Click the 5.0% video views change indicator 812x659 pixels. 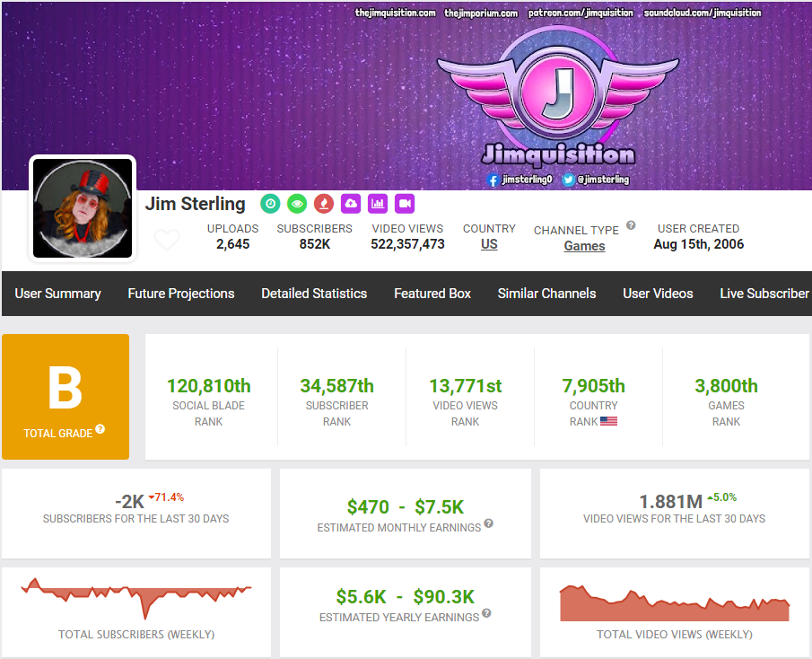(722, 497)
